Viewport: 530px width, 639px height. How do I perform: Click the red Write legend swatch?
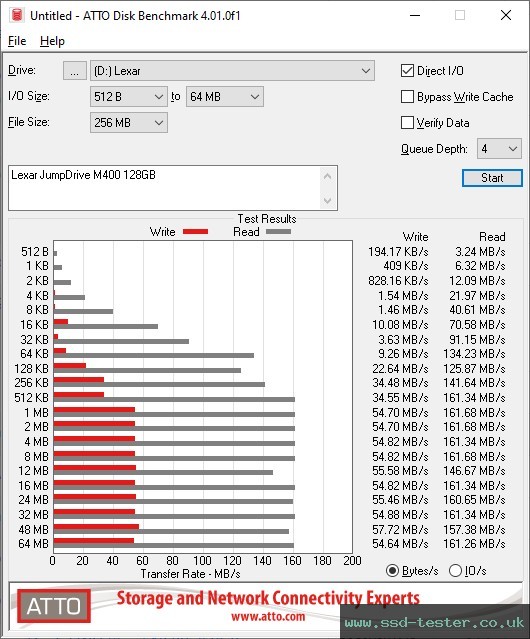196,232
